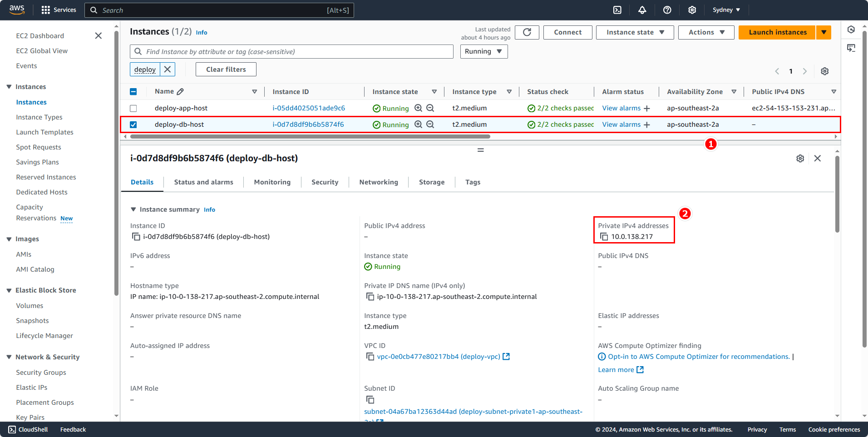
Task: Copy the Instance ID value
Action: pyautogui.click(x=136, y=237)
